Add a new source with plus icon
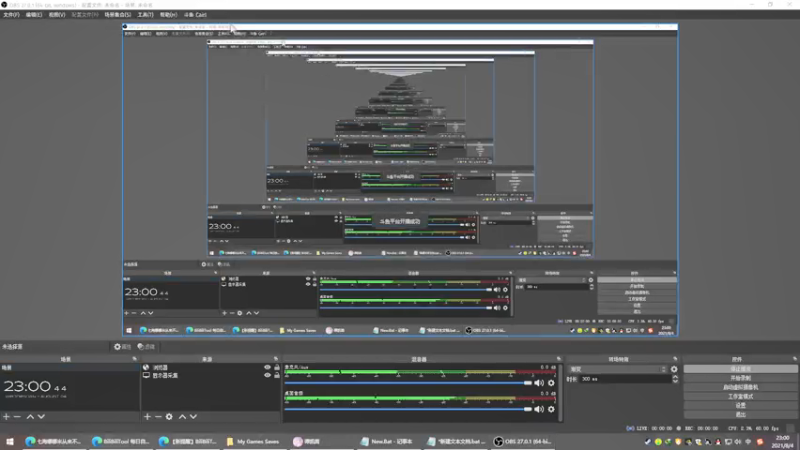800x450 pixels. pyautogui.click(x=147, y=417)
